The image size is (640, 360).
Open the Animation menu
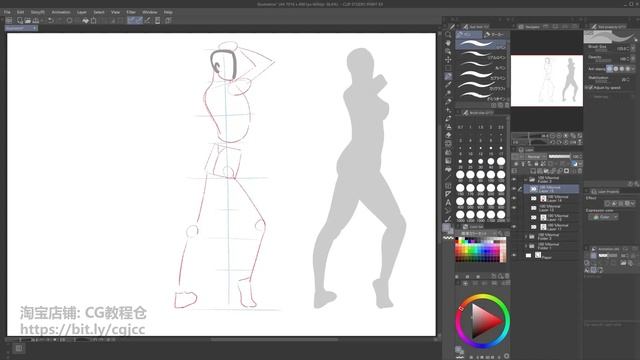61,12
